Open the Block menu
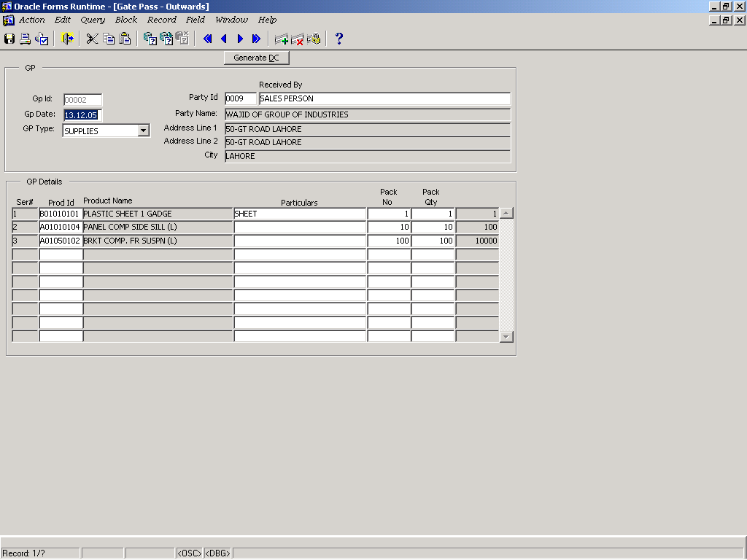 [126, 20]
